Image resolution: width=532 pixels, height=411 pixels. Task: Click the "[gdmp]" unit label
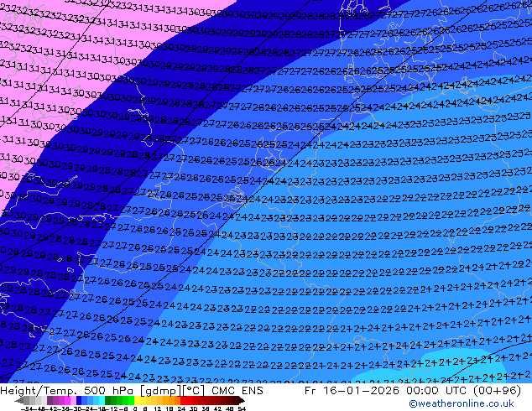point(160,391)
